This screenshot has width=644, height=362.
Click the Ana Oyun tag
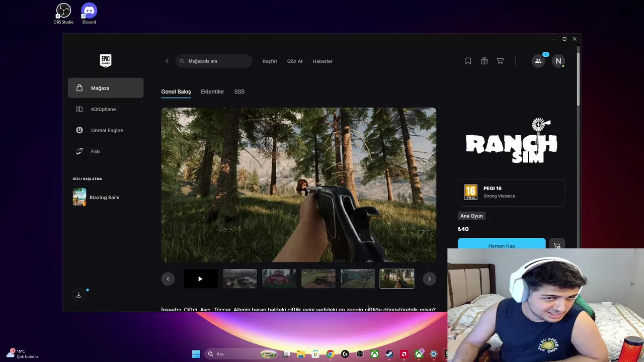coord(471,216)
